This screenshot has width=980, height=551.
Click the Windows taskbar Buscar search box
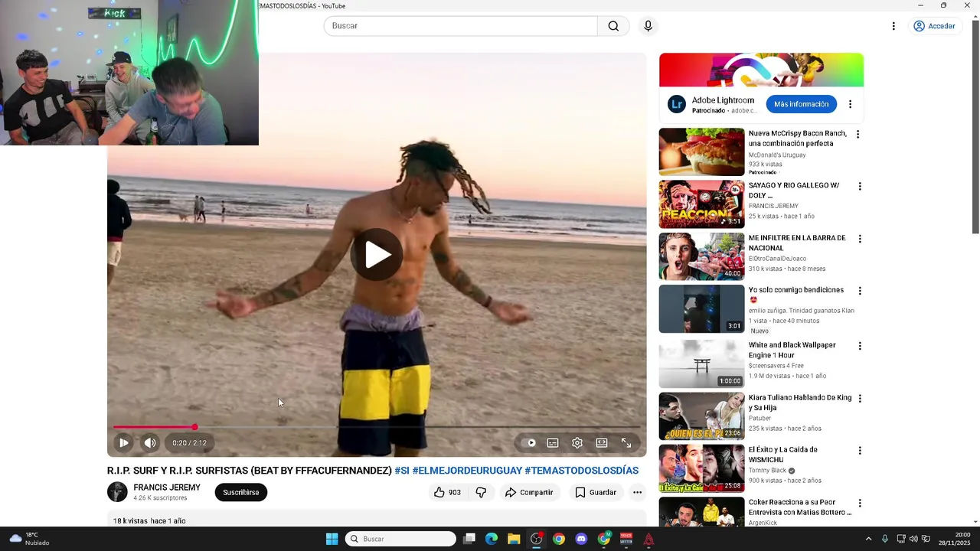pos(400,539)
